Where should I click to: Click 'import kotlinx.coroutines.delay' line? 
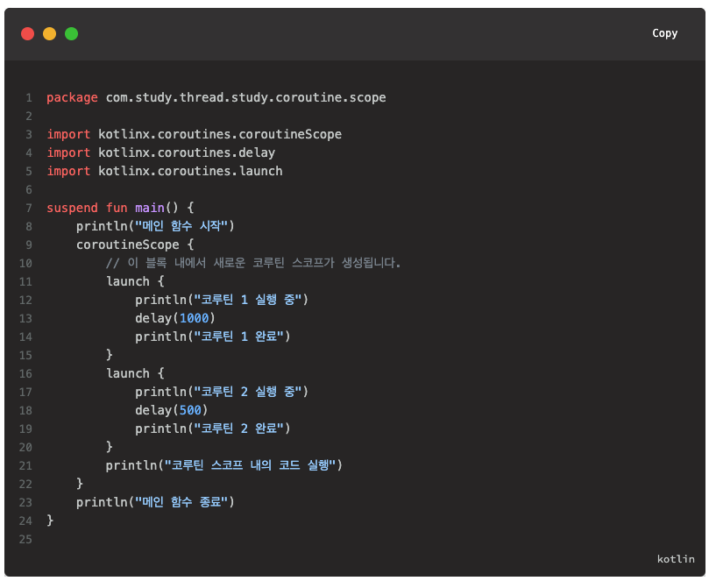[x=160, y=152]
